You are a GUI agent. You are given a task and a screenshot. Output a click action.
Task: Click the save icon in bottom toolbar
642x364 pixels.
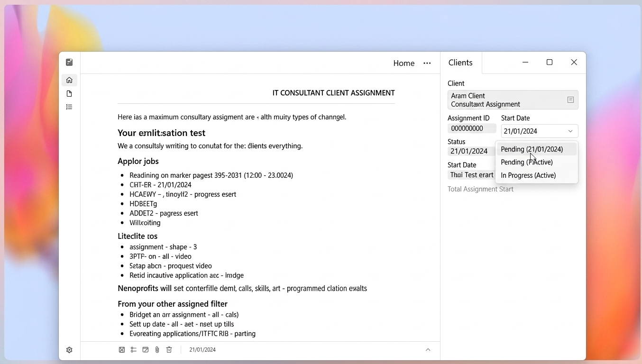[x=122, y=350]
